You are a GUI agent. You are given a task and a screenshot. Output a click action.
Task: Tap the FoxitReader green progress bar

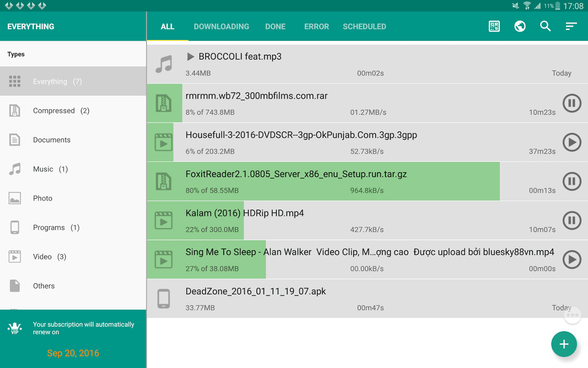click(x=323, y=181)
